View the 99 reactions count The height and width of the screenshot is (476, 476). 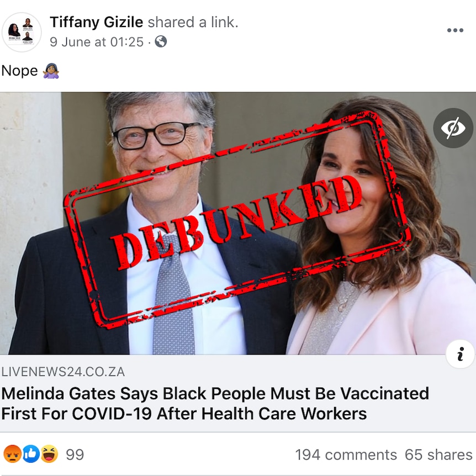75,454
